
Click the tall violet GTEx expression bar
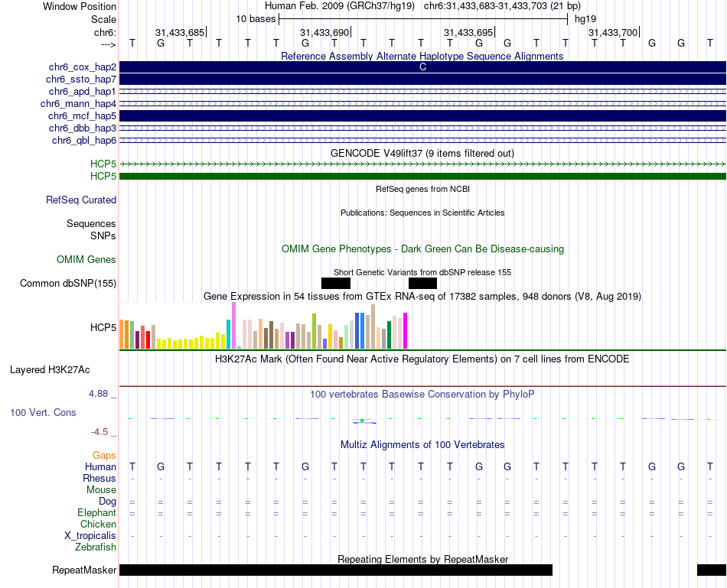(233, 325)
